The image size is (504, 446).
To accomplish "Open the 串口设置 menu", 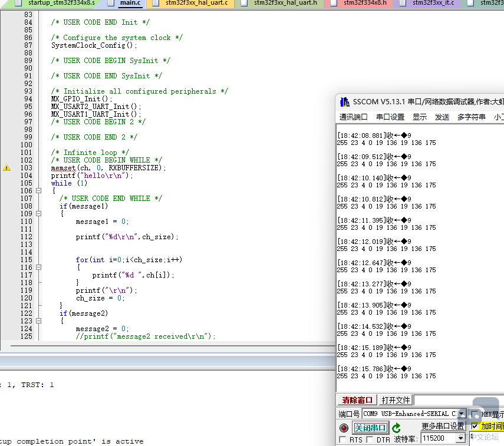I will [x=390, y=117].
